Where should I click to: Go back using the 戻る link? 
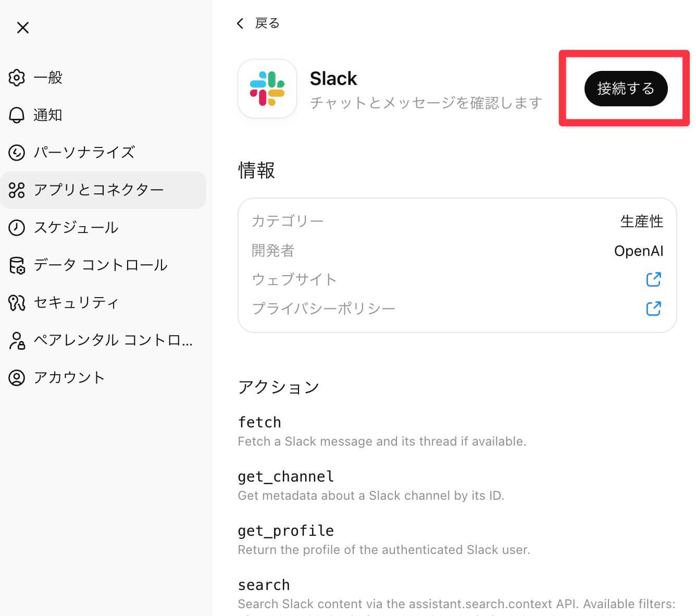[267, 23]
